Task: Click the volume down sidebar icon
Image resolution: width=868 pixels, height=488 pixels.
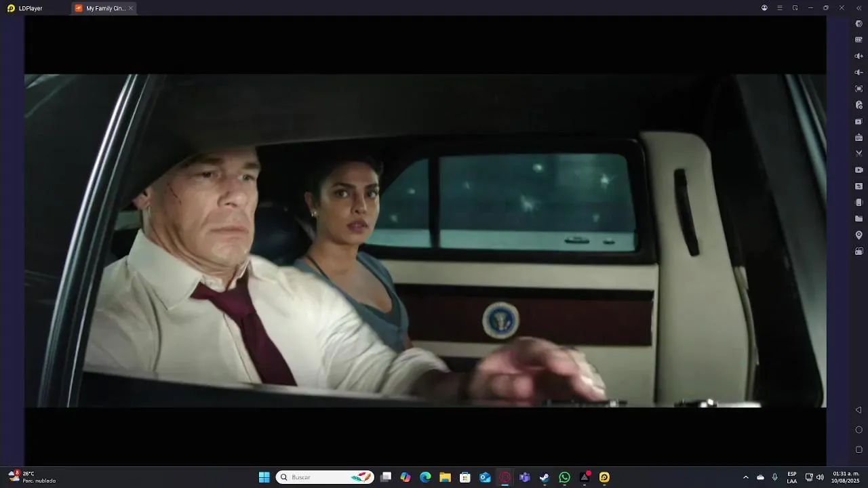Action: [x=859, y=73]
